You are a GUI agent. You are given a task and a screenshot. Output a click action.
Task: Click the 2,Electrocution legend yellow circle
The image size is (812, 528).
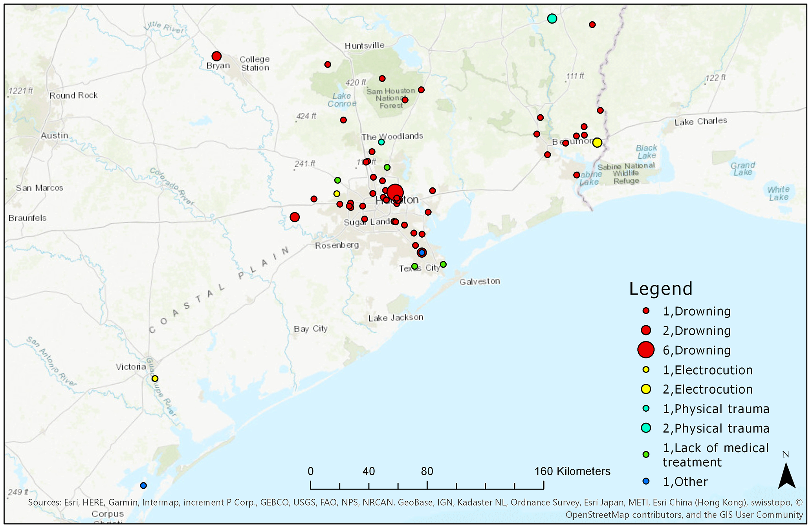coord(645,389)
